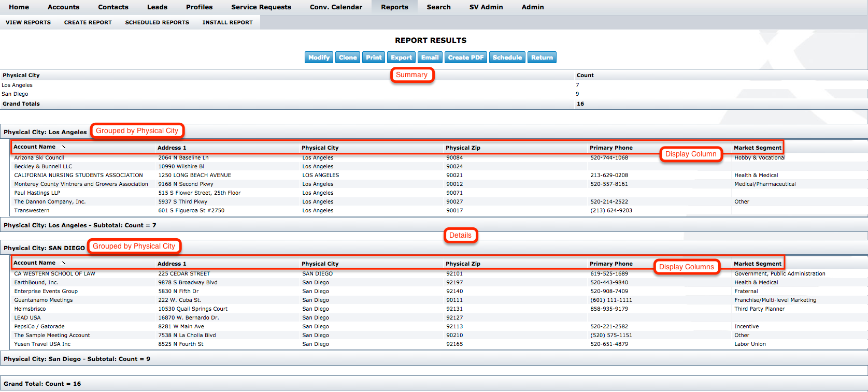Open the Search menu
The width and height of the screenshot is (868, 392).
coord(438,7)
